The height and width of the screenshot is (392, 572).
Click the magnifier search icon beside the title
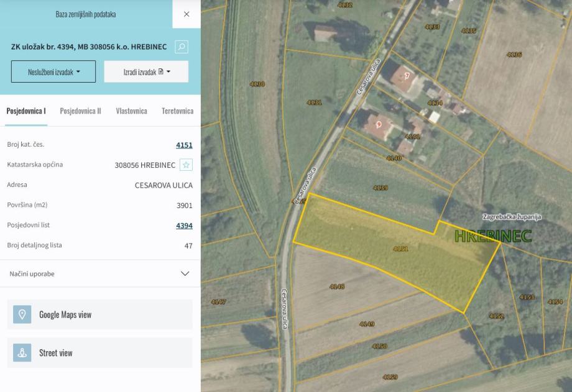pos(182,47)
